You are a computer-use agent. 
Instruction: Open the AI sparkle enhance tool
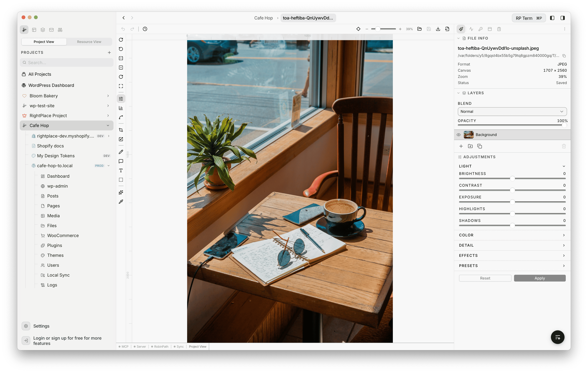point(121,192)
